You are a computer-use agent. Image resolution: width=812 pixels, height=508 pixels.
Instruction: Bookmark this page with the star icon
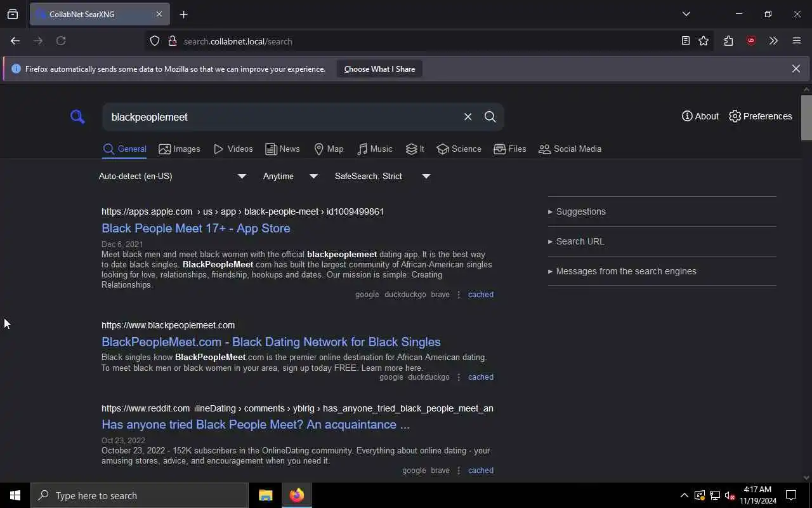[704, 41]
